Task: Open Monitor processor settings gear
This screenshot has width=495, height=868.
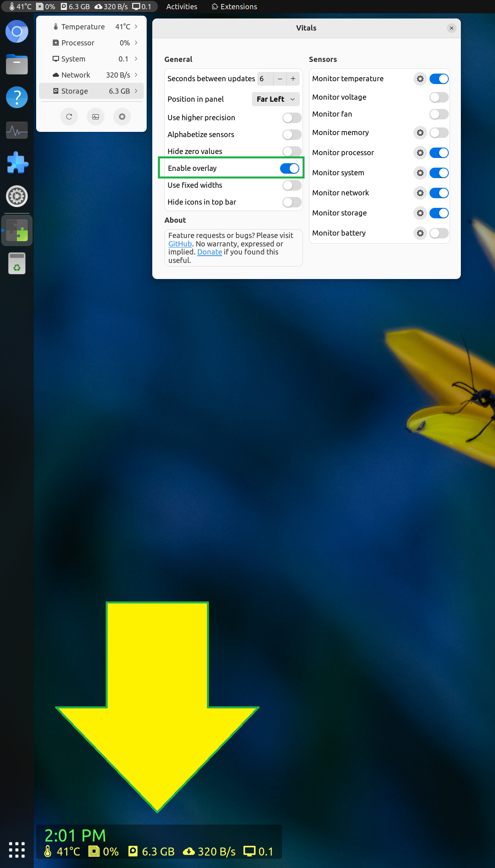Action: pos(420,153)
